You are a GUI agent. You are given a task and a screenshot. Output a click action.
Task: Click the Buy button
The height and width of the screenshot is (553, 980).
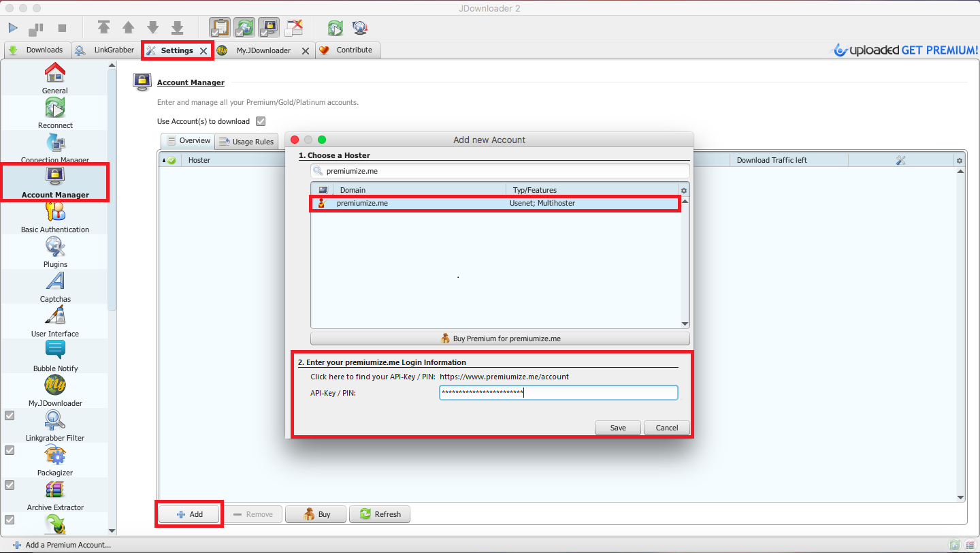click(316, 514)
